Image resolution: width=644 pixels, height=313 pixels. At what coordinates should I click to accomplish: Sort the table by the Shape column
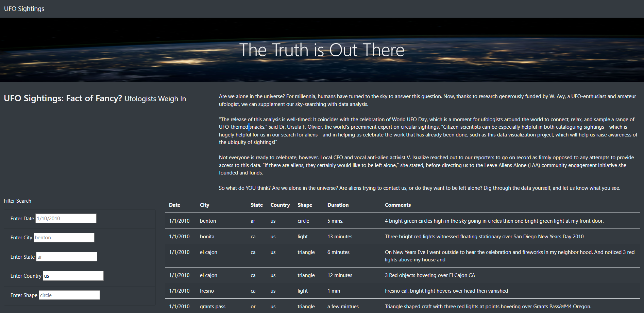pyautogui.click(x=305, y=205)
